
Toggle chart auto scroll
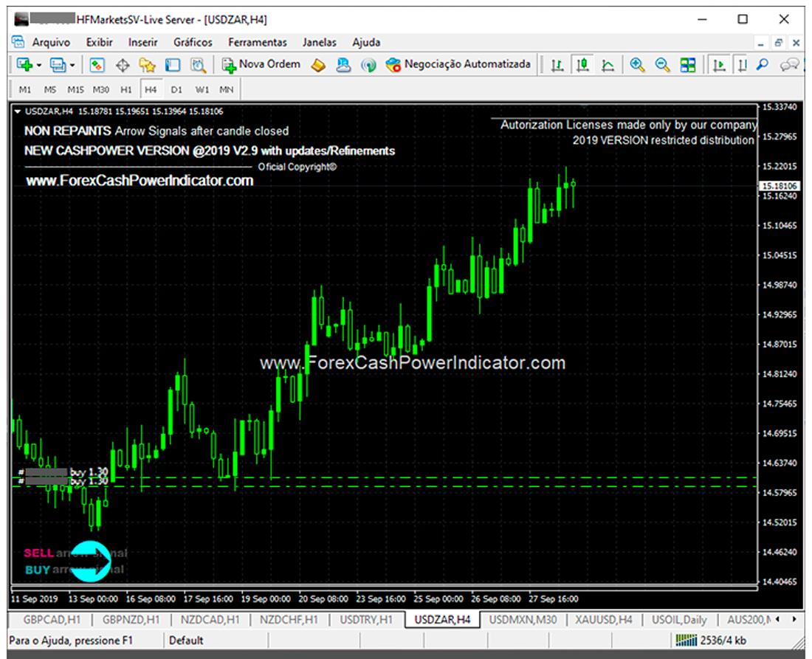(719, 65)
